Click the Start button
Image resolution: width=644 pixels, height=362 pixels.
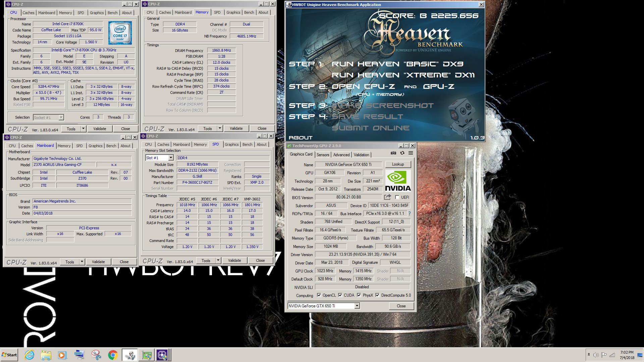9,355
